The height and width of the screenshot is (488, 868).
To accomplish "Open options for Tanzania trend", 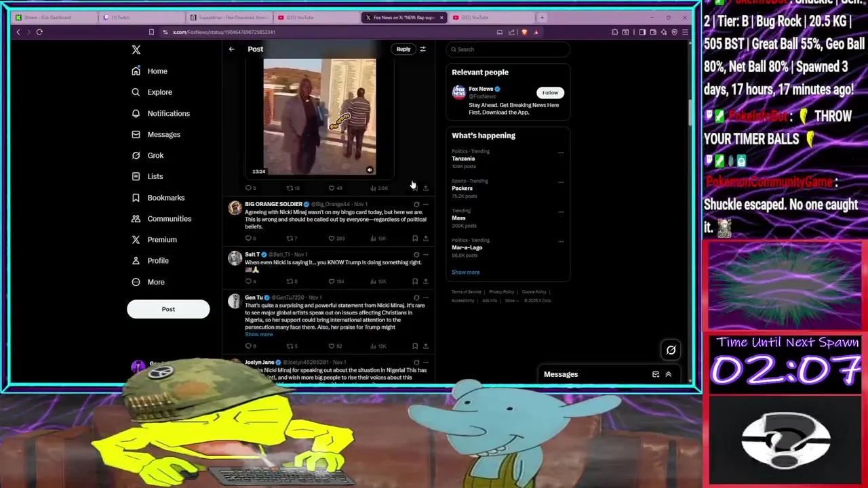I will [561, 152].
